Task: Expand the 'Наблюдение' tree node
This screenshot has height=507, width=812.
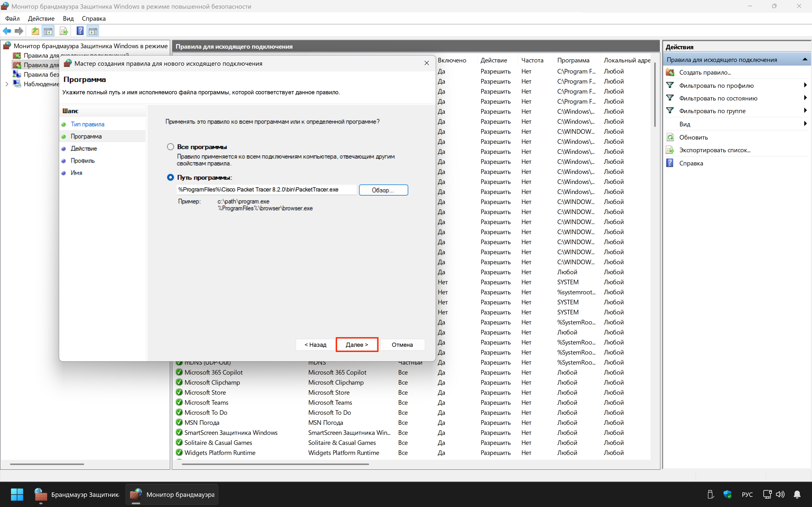Action: click(x=7, y=84)
